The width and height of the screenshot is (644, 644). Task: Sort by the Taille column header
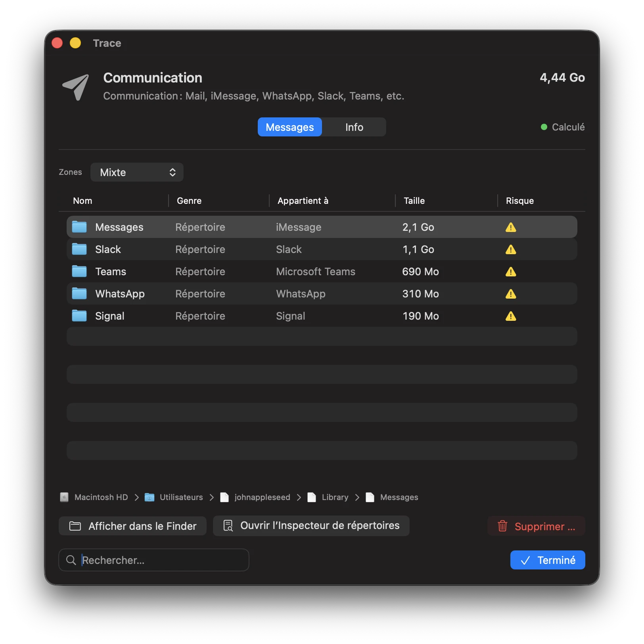[x=414, y=201]
